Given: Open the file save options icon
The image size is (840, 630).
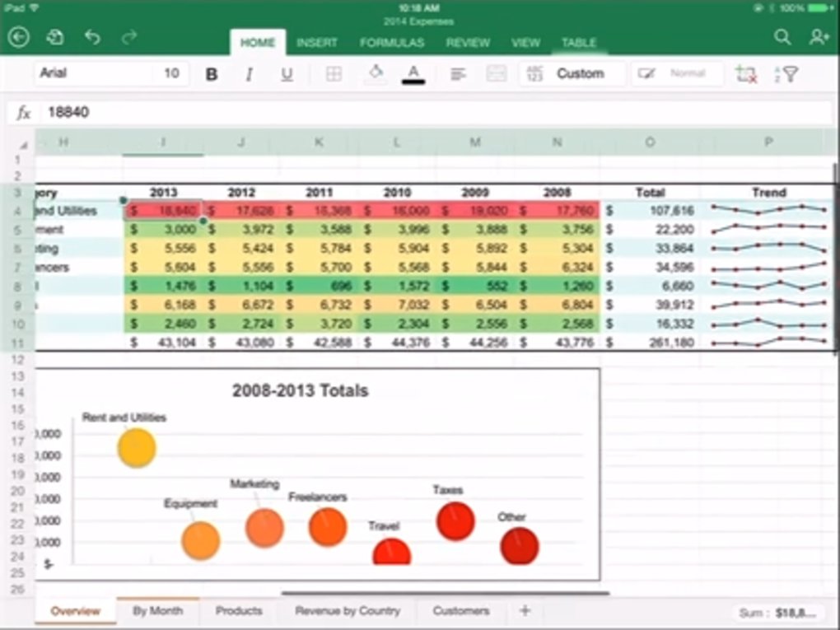Looking at the screenshot, I should point(55,38).
